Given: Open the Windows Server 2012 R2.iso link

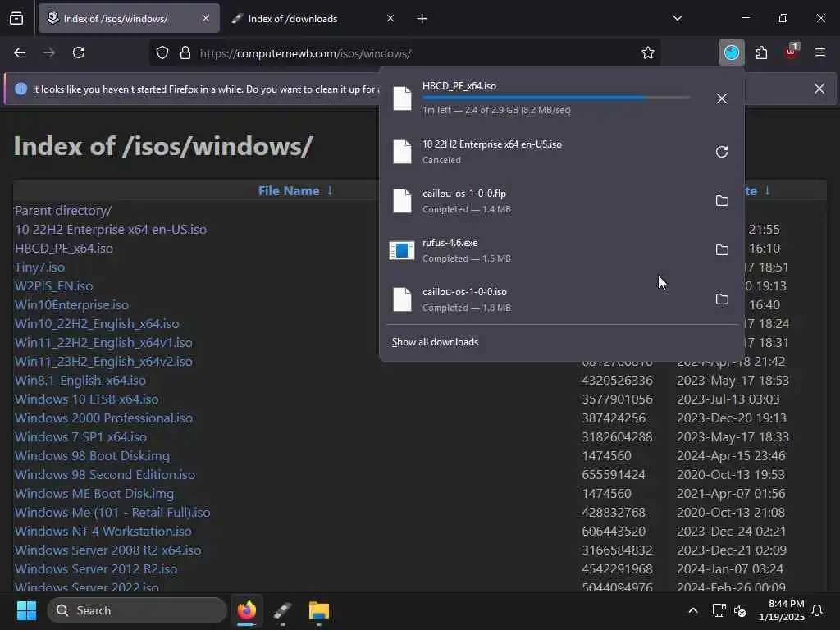Looking at the screenshot, I should click(x=96, y=568).
